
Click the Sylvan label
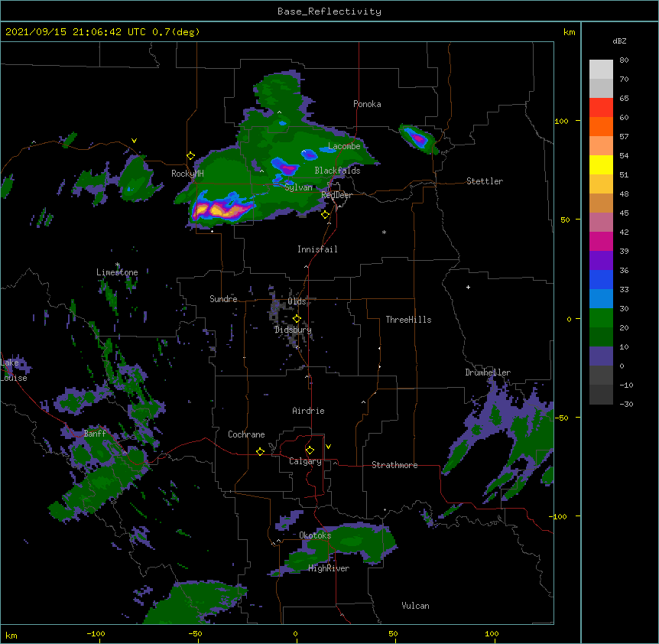[x=298, y=187]
